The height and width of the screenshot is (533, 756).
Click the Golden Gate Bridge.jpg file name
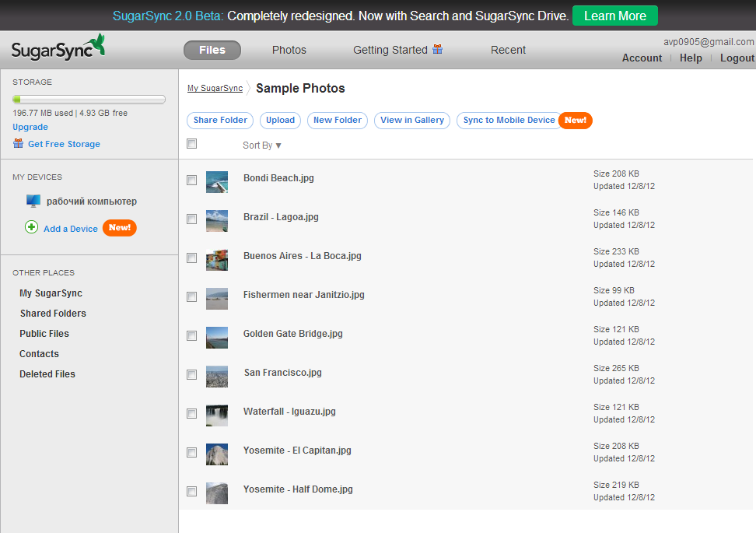[293, 334]
